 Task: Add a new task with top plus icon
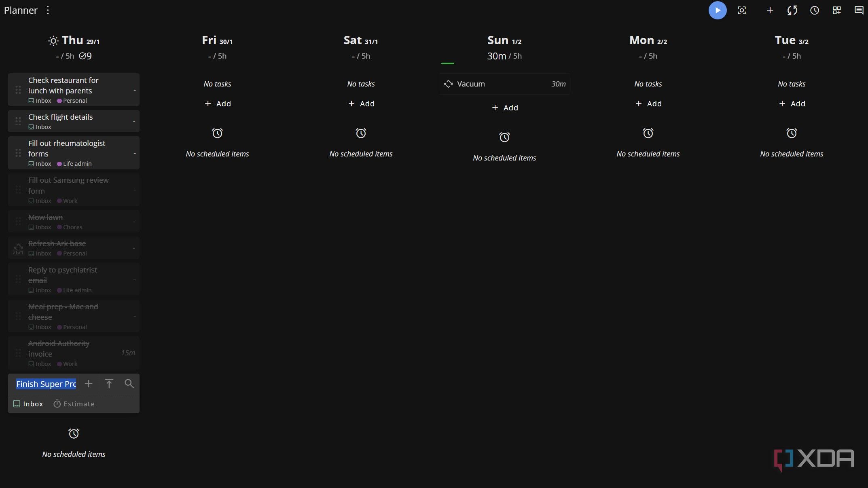click(x=770, y=11)
